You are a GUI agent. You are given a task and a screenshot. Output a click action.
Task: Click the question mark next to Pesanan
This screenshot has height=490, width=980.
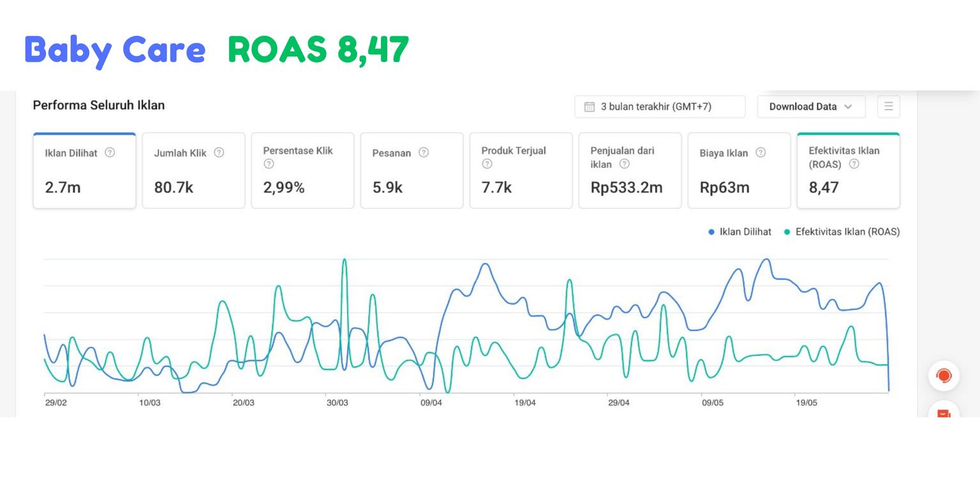(424, 152)
